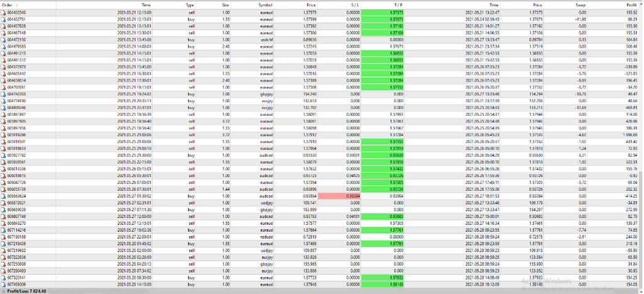
Task: Click the S / L column header
Action: (x=355, y=5)
